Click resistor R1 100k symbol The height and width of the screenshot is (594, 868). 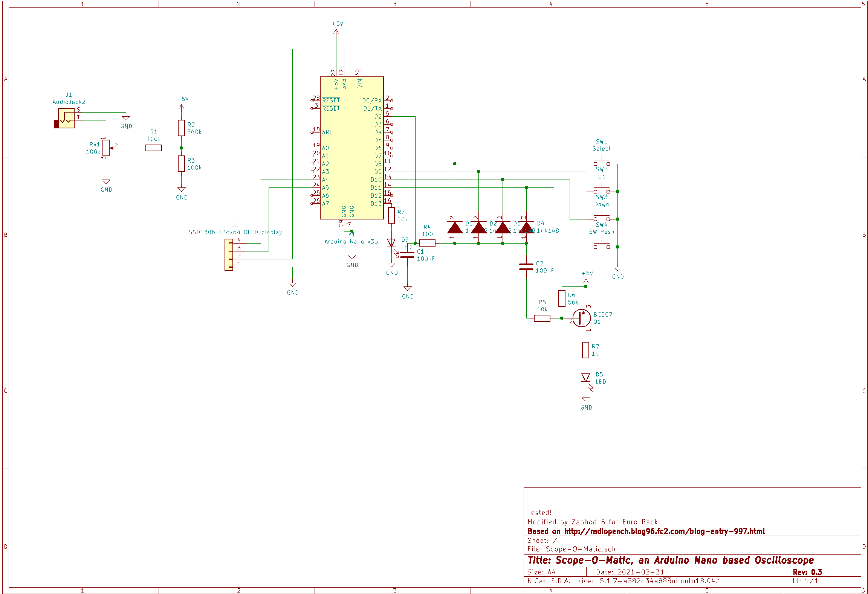154,148
